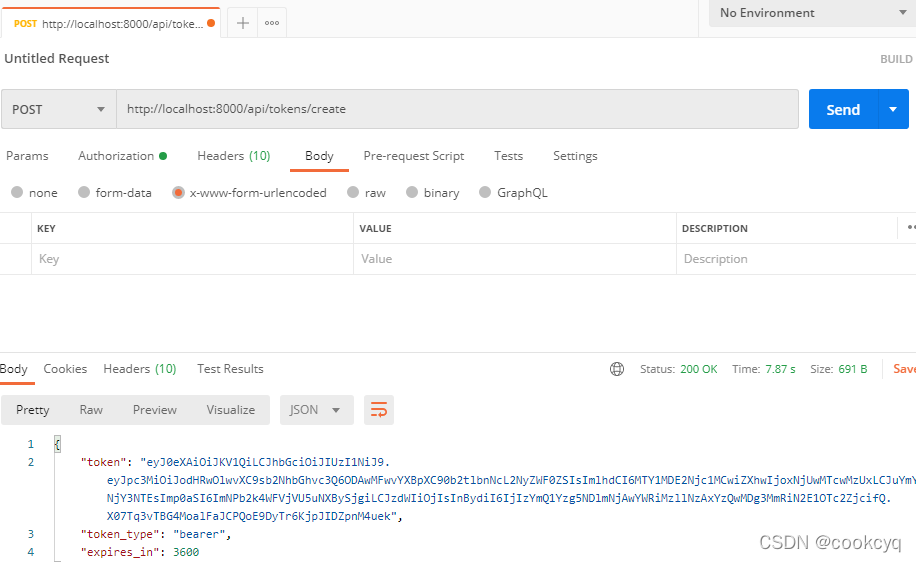
Task: Click the DESCRIPTION column header
Action: [714, 228]
